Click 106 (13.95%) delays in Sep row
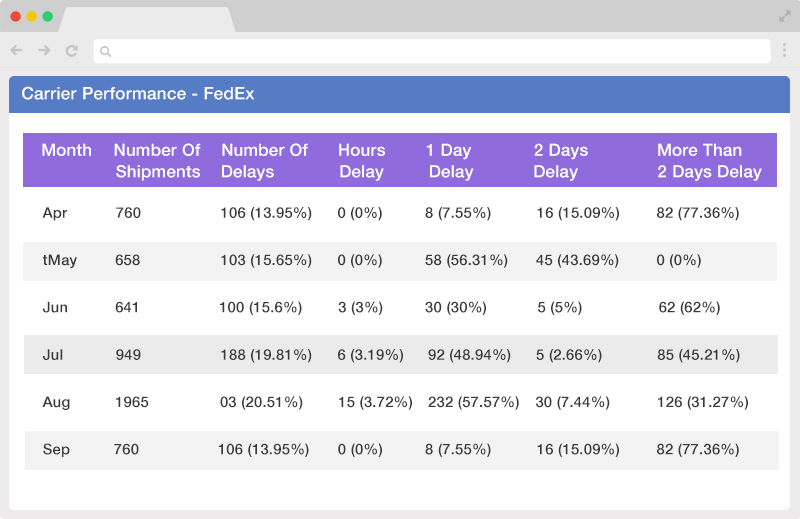This screenshot has width=800, height=519. click(263, 450)
